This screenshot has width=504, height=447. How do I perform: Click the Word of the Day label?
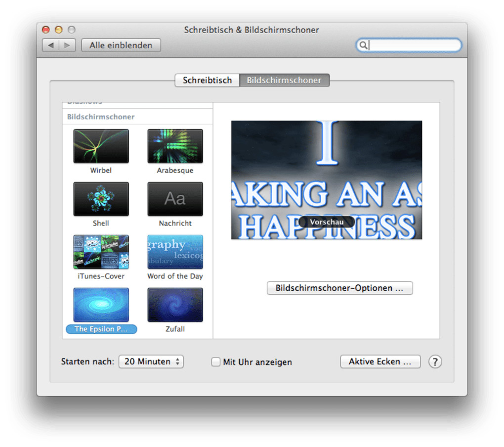click(175, 276)
